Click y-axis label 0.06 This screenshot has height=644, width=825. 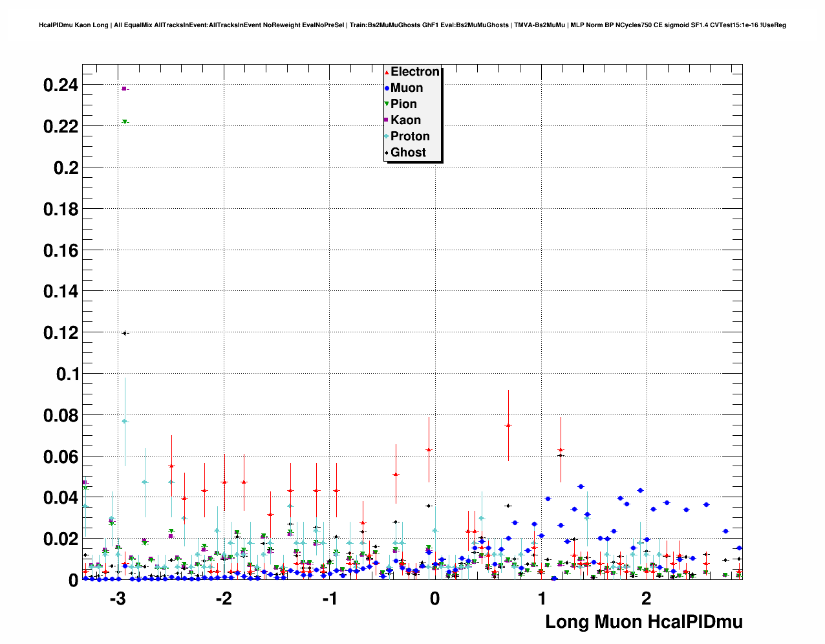60,456
